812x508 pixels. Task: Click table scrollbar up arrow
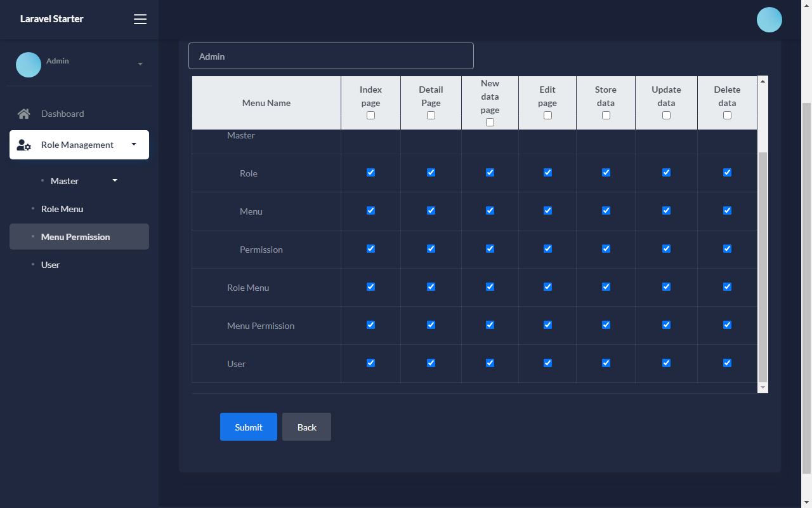[x=763, y=81]
